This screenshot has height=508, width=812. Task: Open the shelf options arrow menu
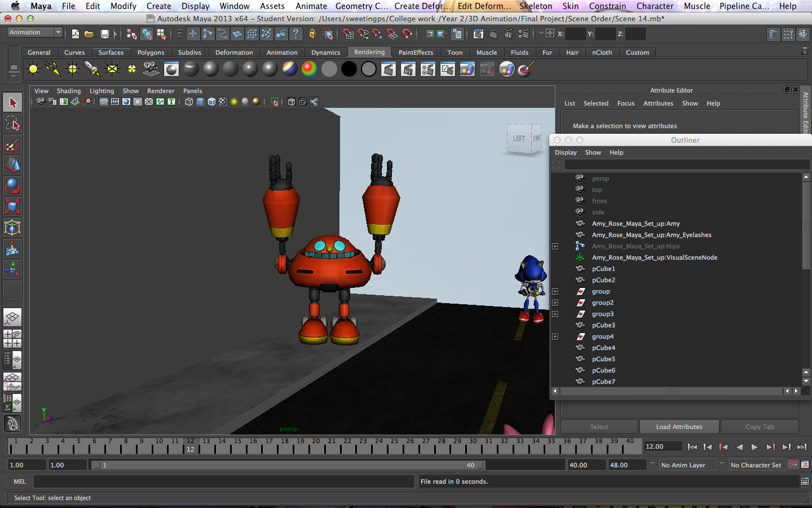[14, 76]
